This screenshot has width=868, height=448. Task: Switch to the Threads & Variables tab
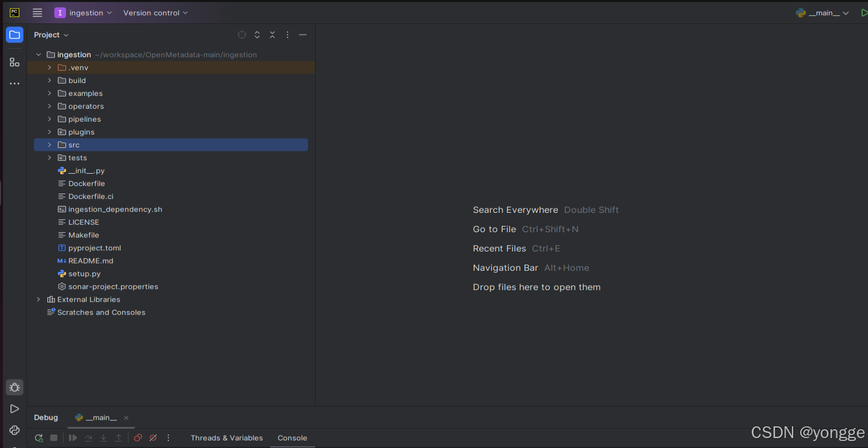(x=227, y=438)
